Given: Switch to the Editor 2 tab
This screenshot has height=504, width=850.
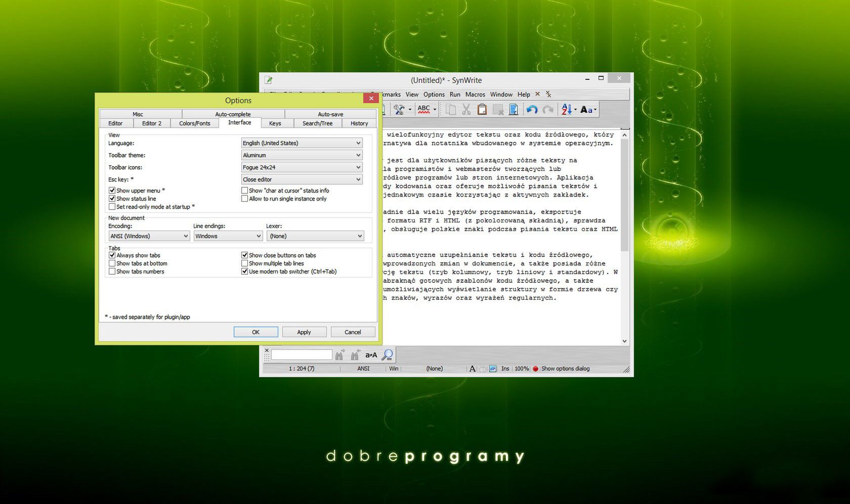Looking at the screenshot, I should [152, 123].
